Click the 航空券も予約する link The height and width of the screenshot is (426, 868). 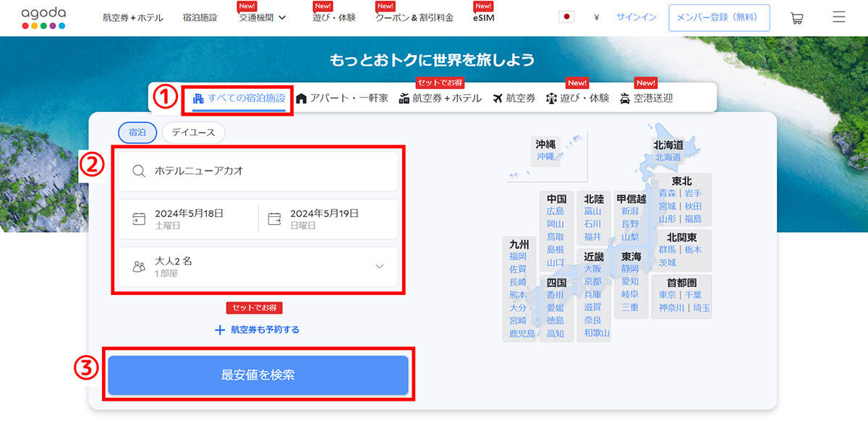(x=265, y=330)
